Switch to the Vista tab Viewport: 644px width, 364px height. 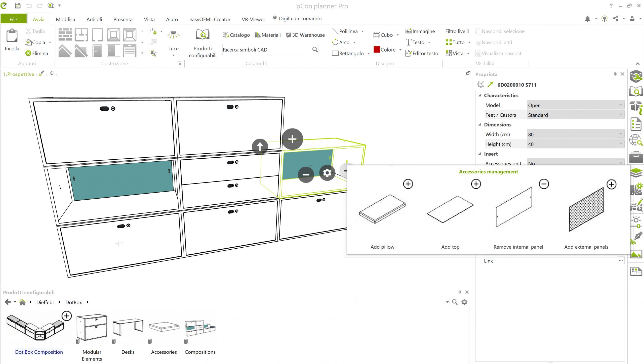[x=149, y=19]
